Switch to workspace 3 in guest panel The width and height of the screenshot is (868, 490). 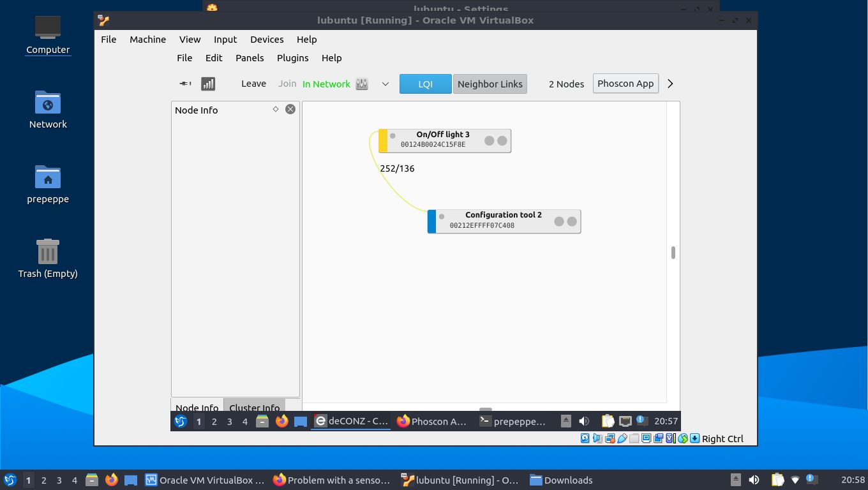click(229, 421)
